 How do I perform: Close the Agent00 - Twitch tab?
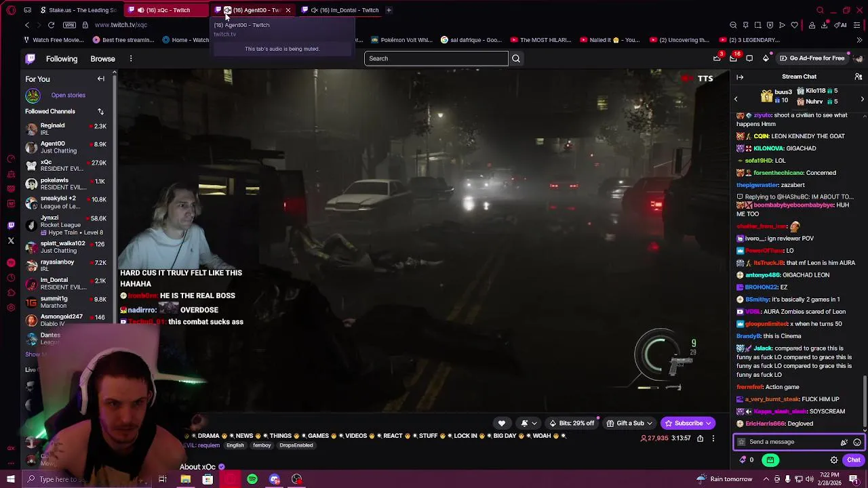pos(288,10)
